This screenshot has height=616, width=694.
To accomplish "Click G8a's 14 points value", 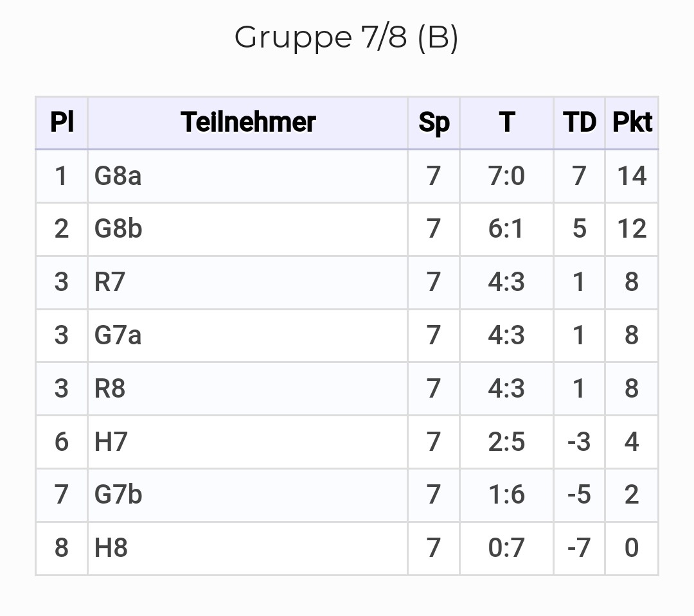I will [632, 176].
